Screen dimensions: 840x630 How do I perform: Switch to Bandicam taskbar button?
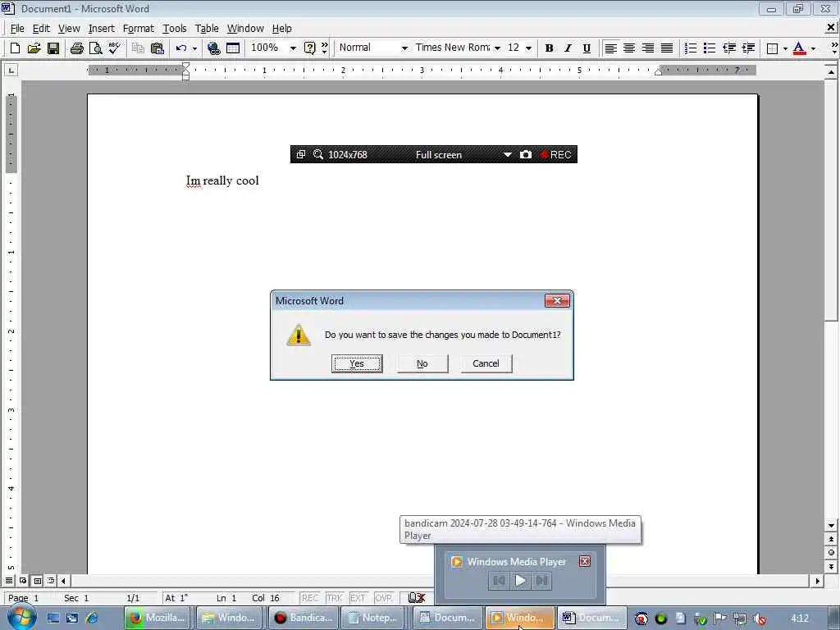(x=303, y=618)
